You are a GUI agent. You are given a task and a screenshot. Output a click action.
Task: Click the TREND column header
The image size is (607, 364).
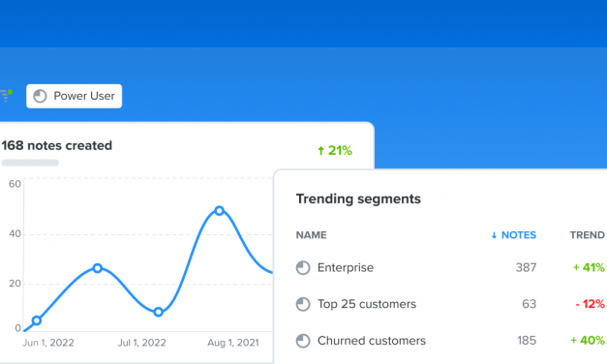(587, 235)
